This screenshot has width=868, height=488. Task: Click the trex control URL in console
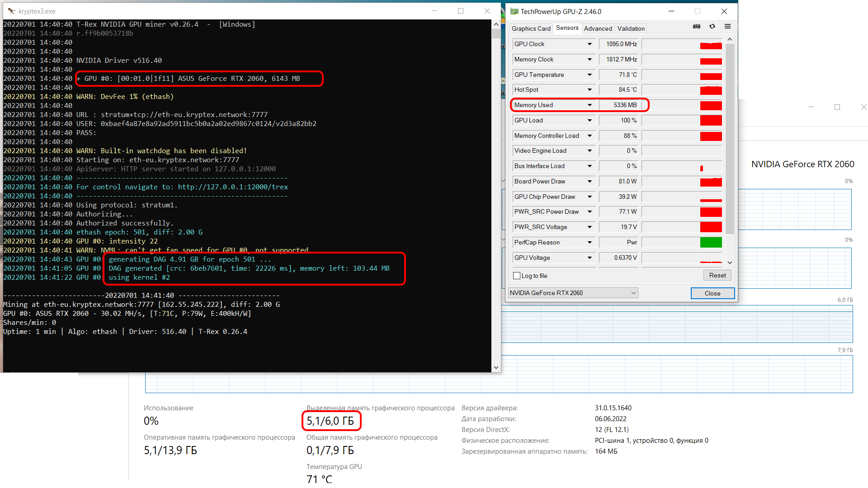(x=233, y=187)
